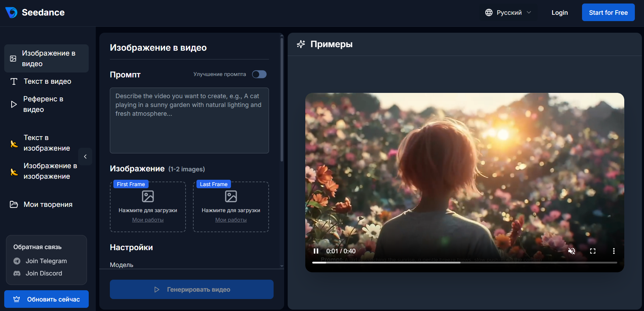Viewport: 644px width, 311px height.
Task: Click the Настройки heading
Action: pyautogui.click(x=131, y=247)
